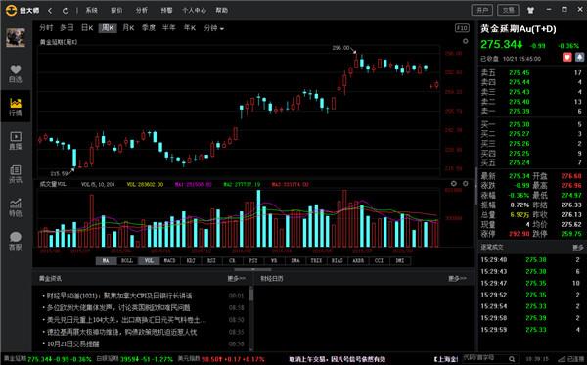Click the 美元指数 ticker in status bar
Viewport: 588px width, 365px height.
click(221, 359)
